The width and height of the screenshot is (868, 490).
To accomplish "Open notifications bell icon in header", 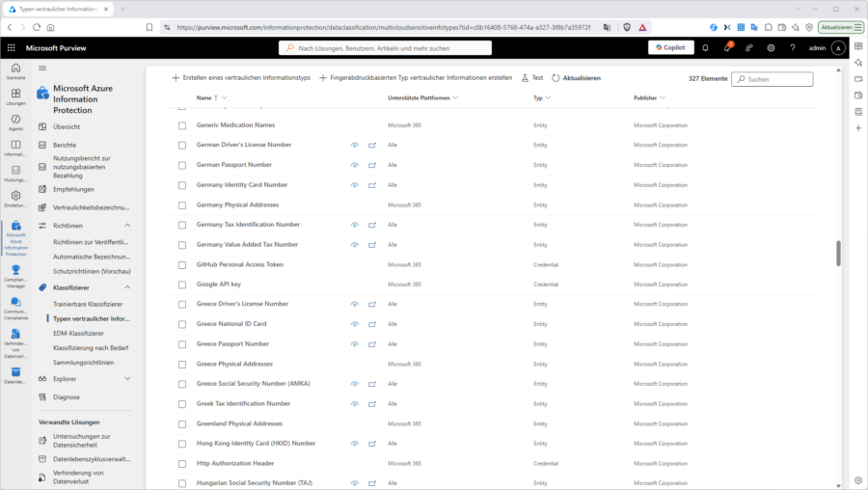I will point(705,48).
